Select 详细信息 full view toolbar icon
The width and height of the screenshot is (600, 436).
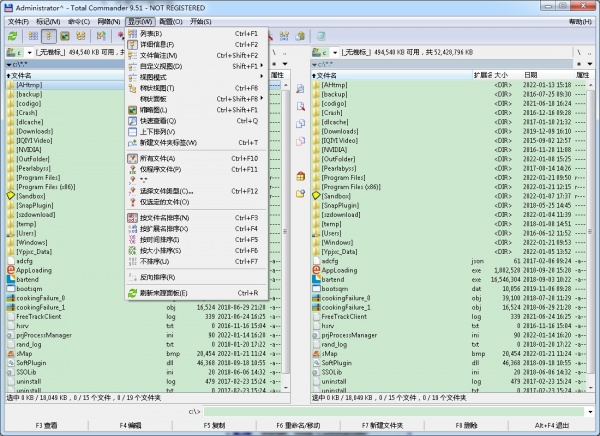tap(48, 36)
